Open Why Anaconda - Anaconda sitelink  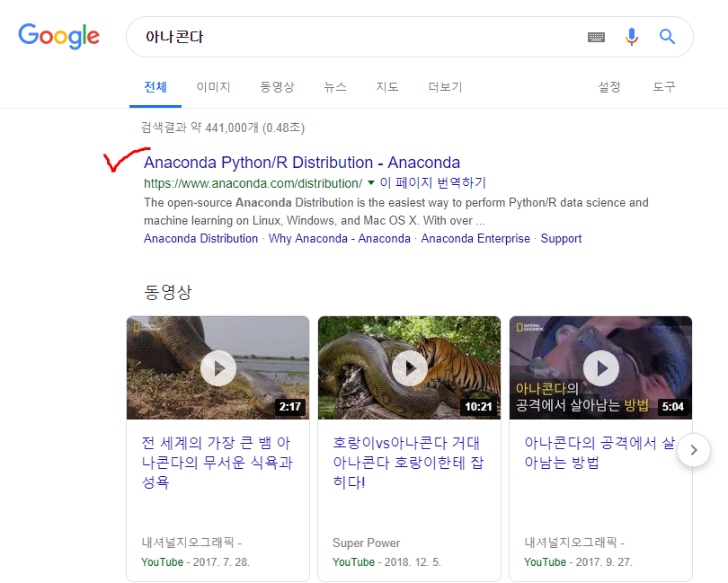coord(340,239)
